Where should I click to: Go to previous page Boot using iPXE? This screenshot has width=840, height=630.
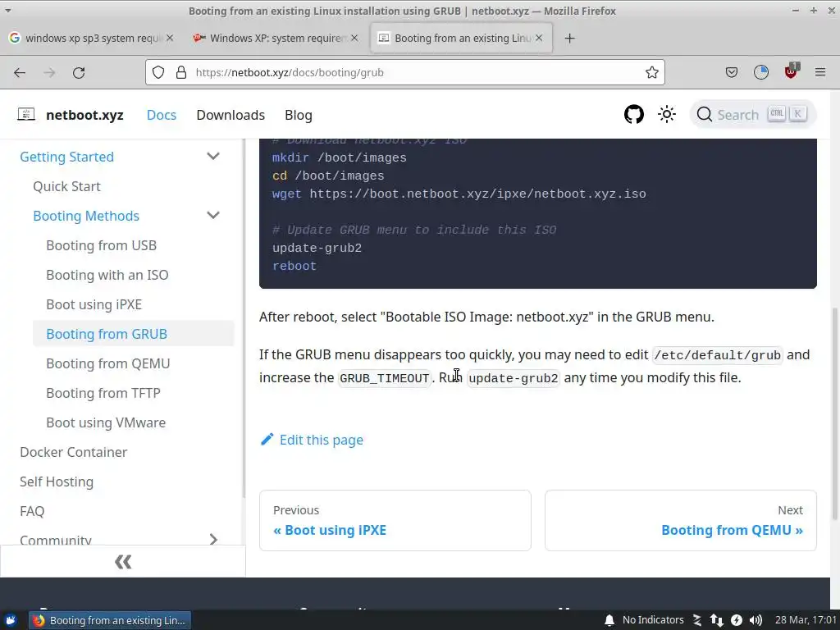pos(395,520)
